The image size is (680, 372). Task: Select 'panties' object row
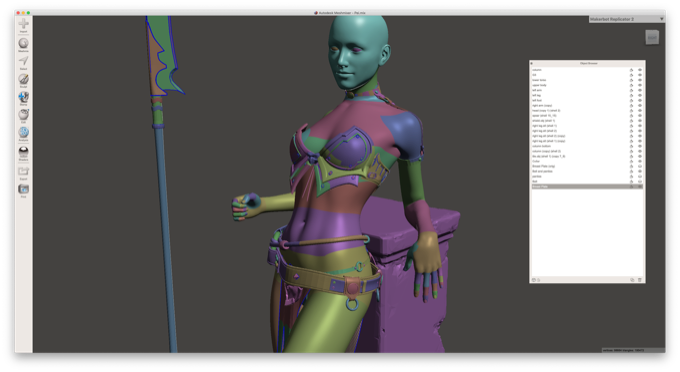587,176
